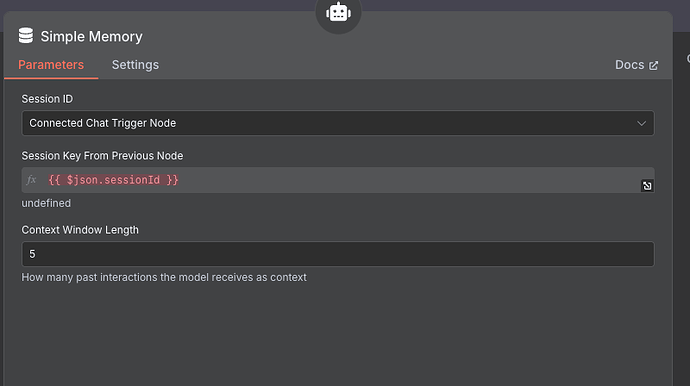Click the Session Key From Previous Node label

102,156
